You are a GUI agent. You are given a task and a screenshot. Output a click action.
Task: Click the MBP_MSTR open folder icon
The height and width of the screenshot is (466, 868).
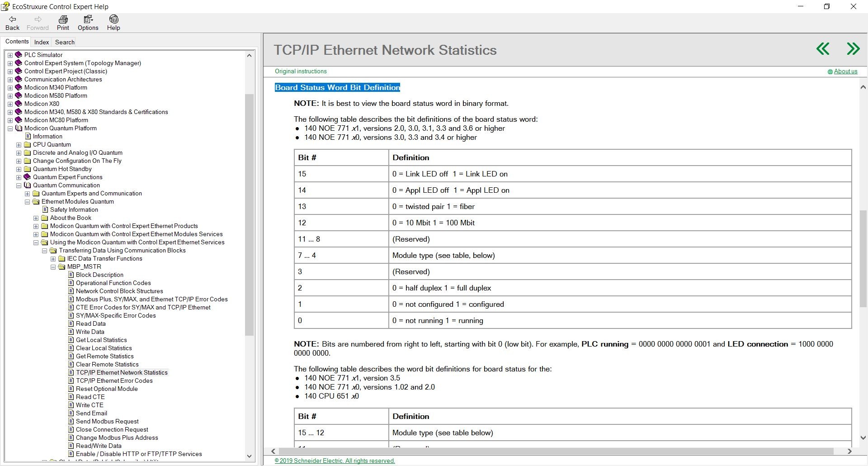click(62, 266)
